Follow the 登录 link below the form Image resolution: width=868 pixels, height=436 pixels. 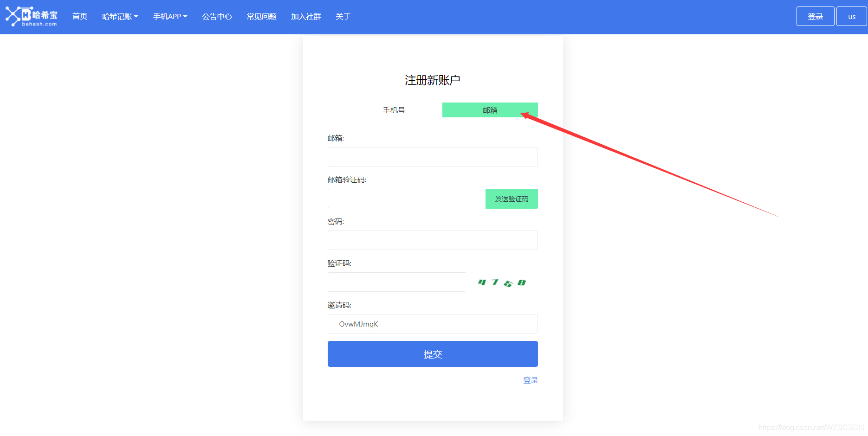click(531, 380)
